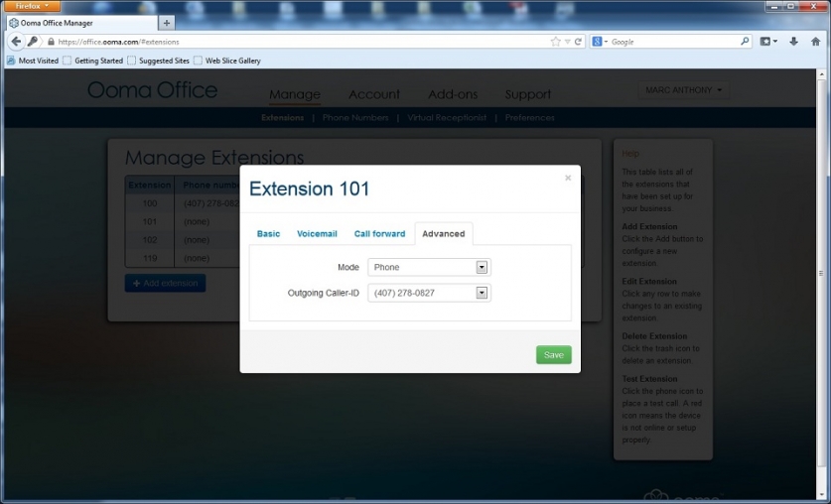Close the Extension 101 dialog with X
831x504 pixels.
568,178
